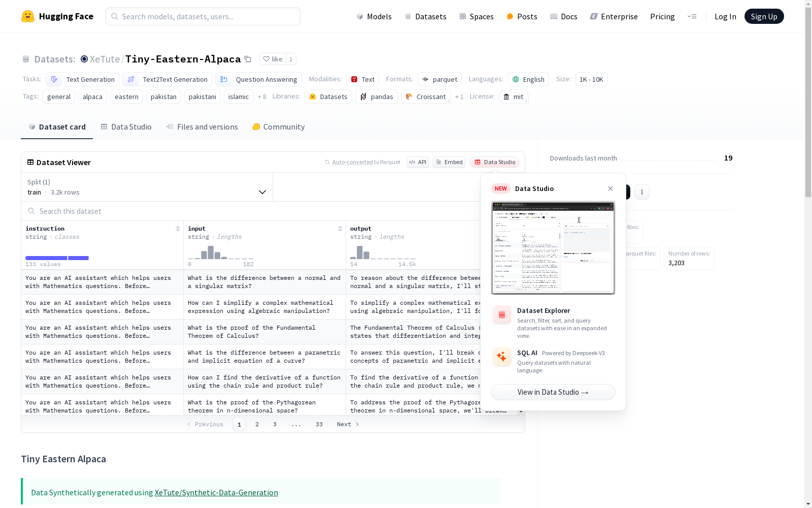The height and width of the screenshot is (508, 812).
Task: Select the pandas library tag
Action: [x=377, y=97]
